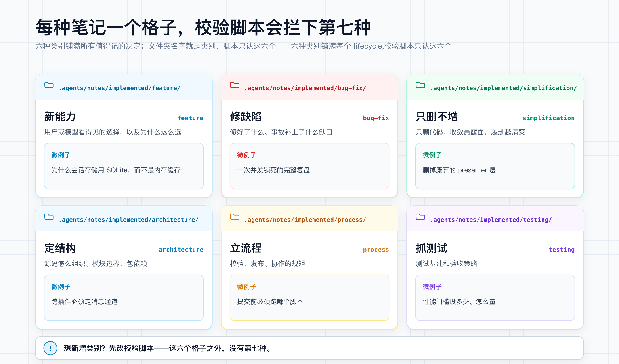Click the card heading 修缺陷
The image size is (619, 364).
(246, 117)
